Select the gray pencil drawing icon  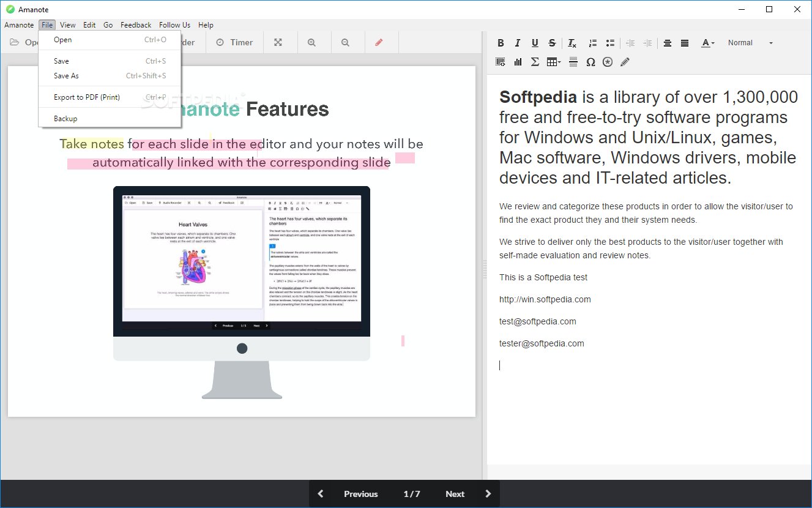pos(625,62)
